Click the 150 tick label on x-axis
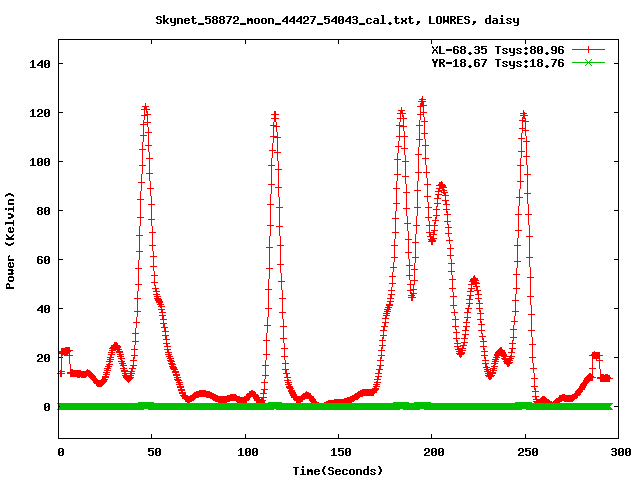640x480 pixels. point(339,453)
